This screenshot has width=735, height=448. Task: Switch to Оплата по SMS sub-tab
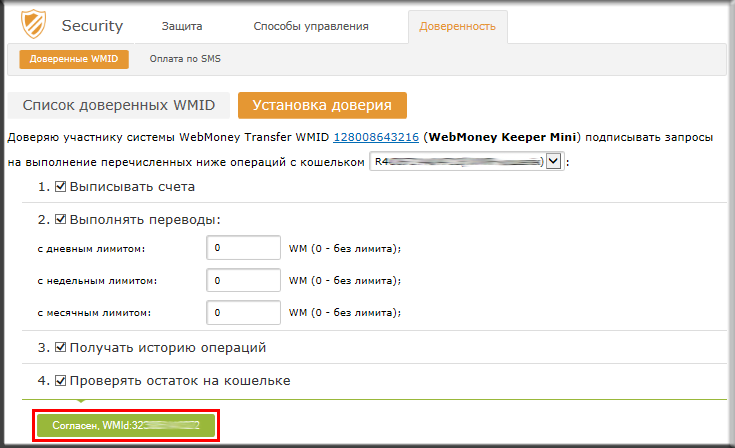tap(185, 59)
